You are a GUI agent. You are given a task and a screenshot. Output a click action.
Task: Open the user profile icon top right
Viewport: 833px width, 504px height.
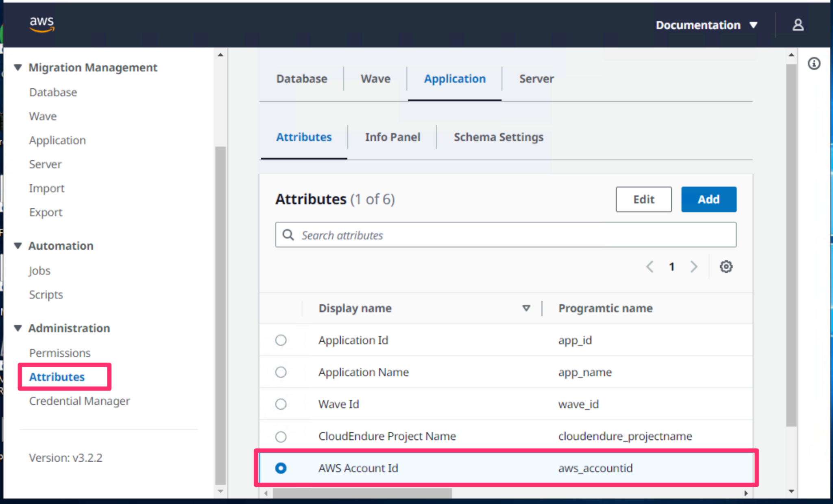point(798,24)
